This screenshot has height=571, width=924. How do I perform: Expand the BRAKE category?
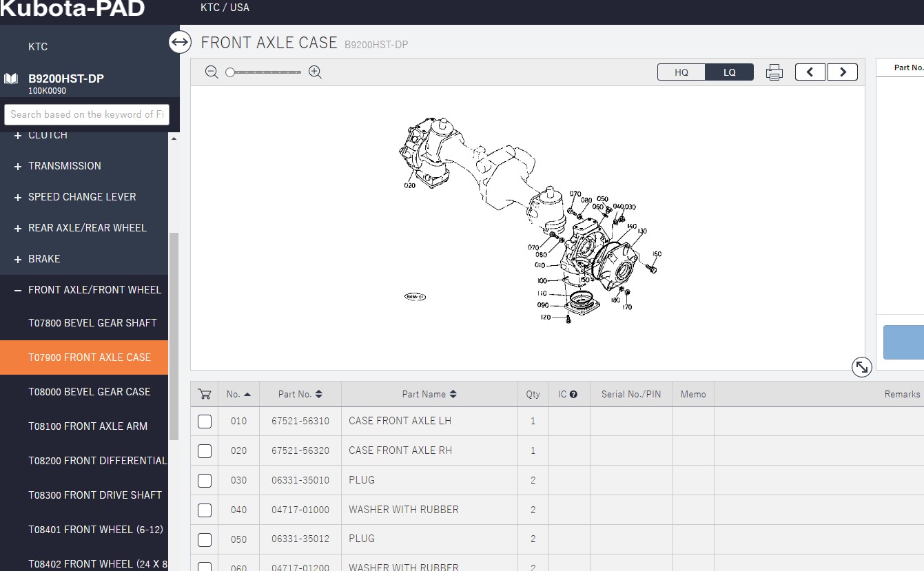coord(18,260)
